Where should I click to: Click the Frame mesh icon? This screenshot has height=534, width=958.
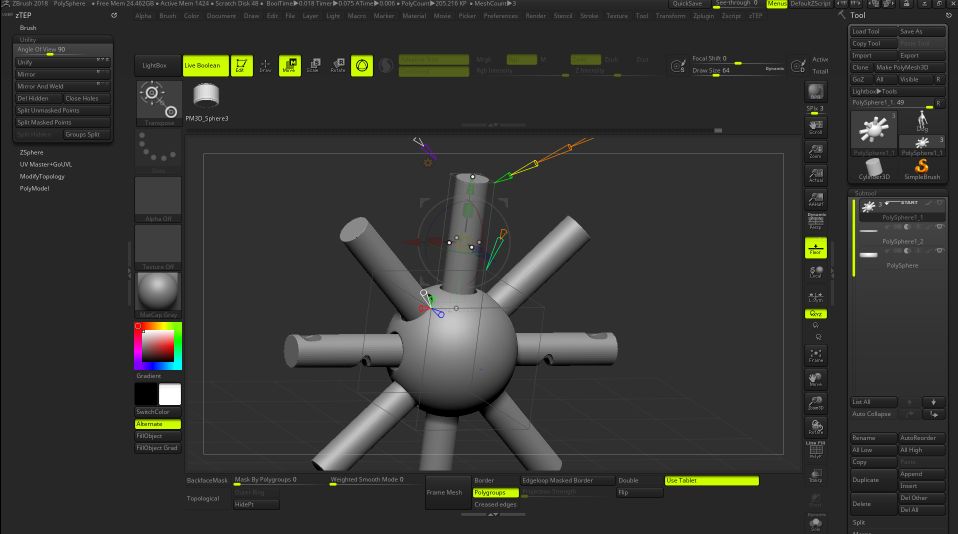816,356
